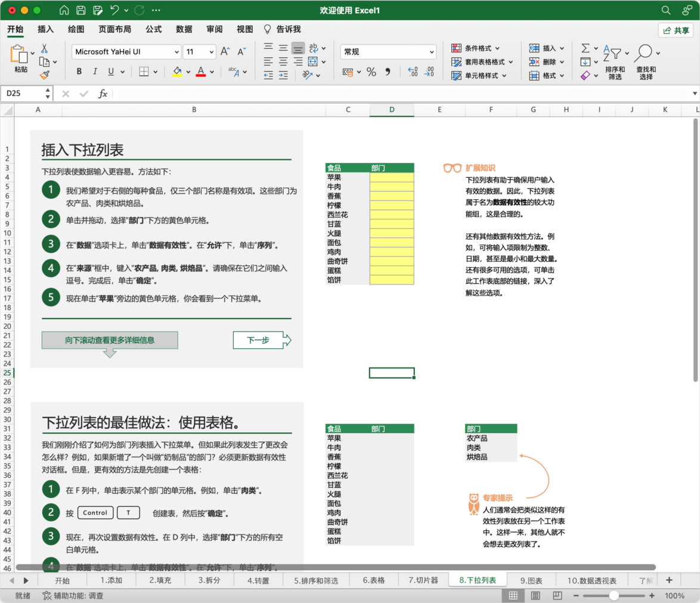
Task: Click the format painter brush icon
Action: pos(45,75)
